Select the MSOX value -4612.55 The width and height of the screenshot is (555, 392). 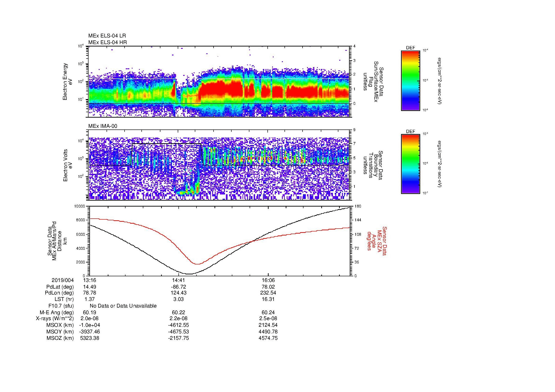tap(178, 325)
